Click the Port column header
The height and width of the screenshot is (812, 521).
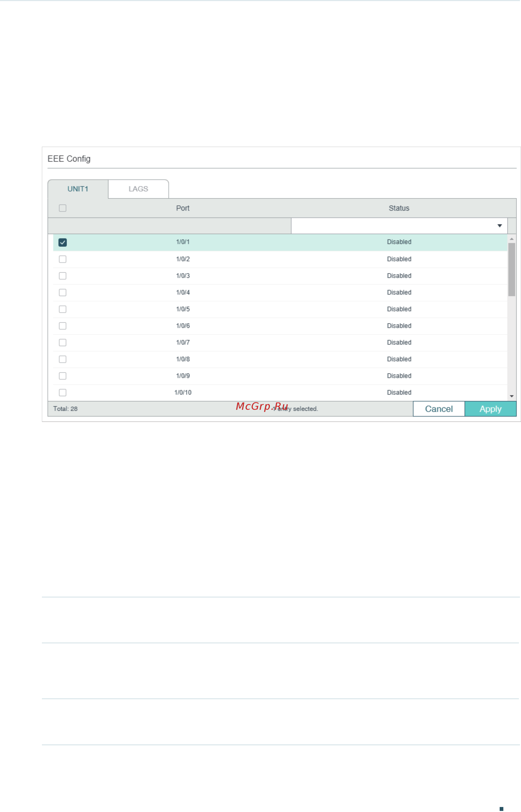pos(183,208)
